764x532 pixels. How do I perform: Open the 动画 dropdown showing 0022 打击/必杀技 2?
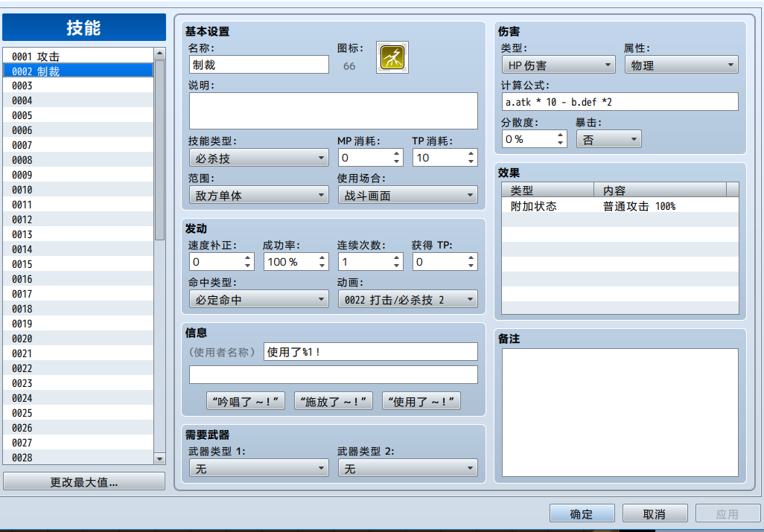pyautogui.click(x=408, y=299)
